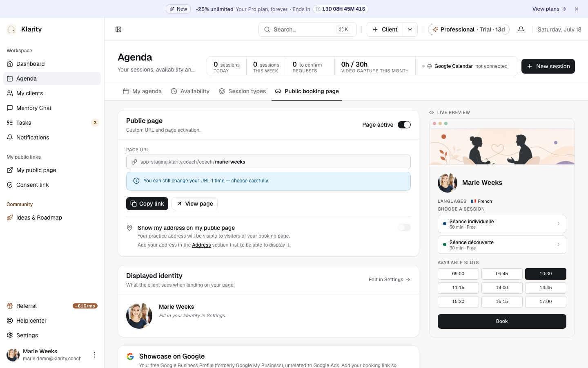The image size is (588, 368).
Task: Open Tasks in the sidebar
Action: click(x=52, y=123)
